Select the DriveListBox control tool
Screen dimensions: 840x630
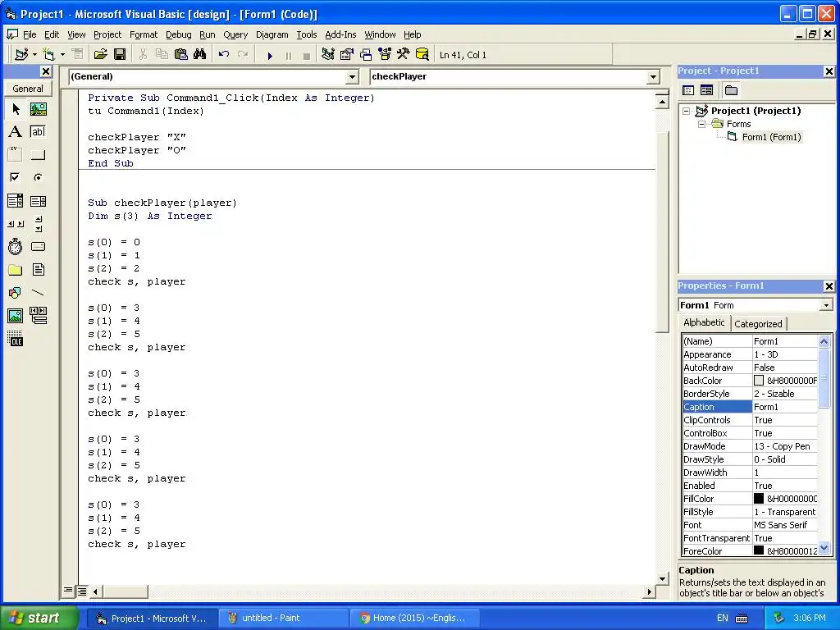pyautogui.click(x=38, y=247)
